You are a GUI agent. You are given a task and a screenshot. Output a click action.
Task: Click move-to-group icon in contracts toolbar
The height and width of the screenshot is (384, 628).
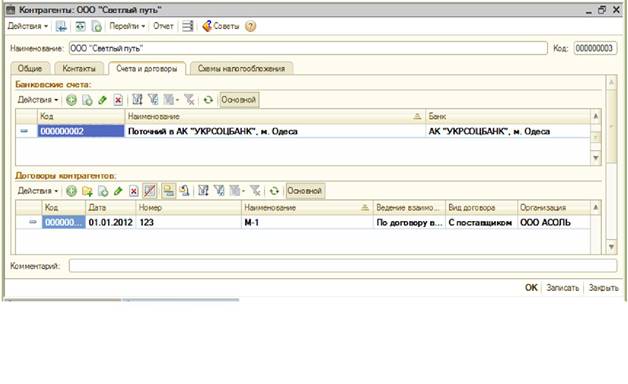click(x=184, y=191)
